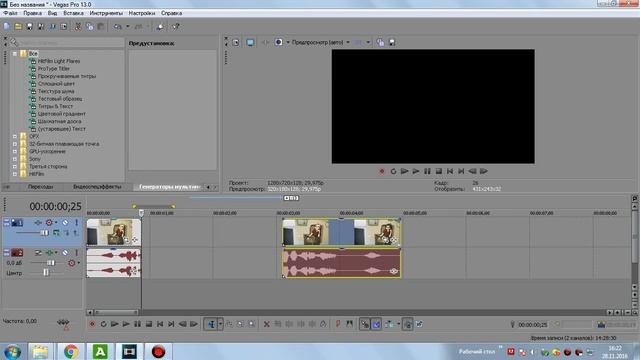Screen dimensions: 640x360
Task: Save preview snapshot to file
Action: (392, 42)
